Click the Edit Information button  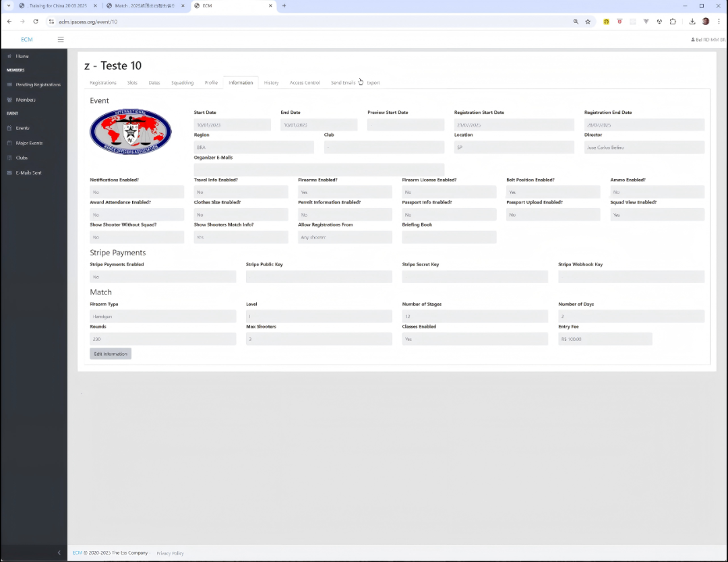[111, 354]
